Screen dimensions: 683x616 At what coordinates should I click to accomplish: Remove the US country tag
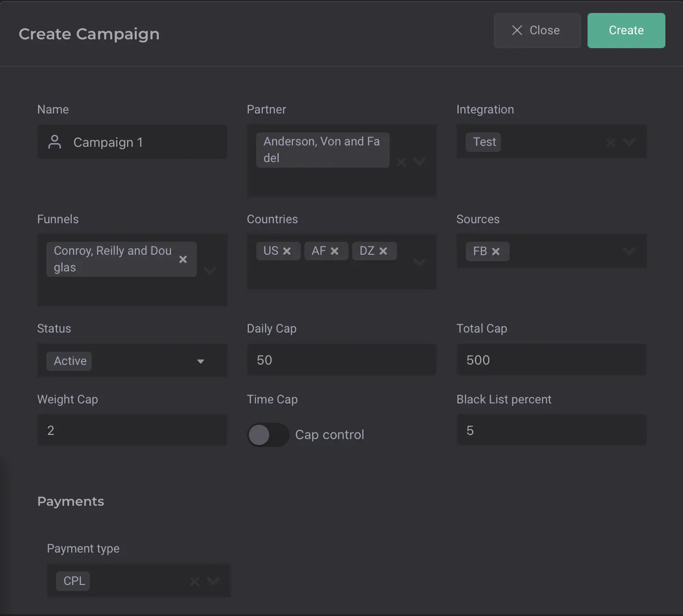[x=287, y=251]
